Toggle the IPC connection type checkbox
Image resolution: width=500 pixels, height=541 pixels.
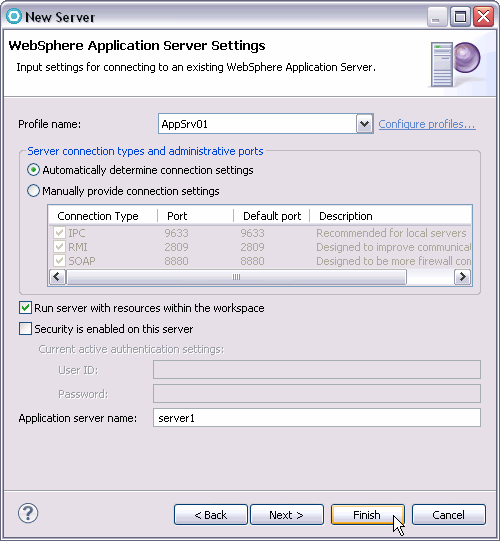click(x=59, y=233)
